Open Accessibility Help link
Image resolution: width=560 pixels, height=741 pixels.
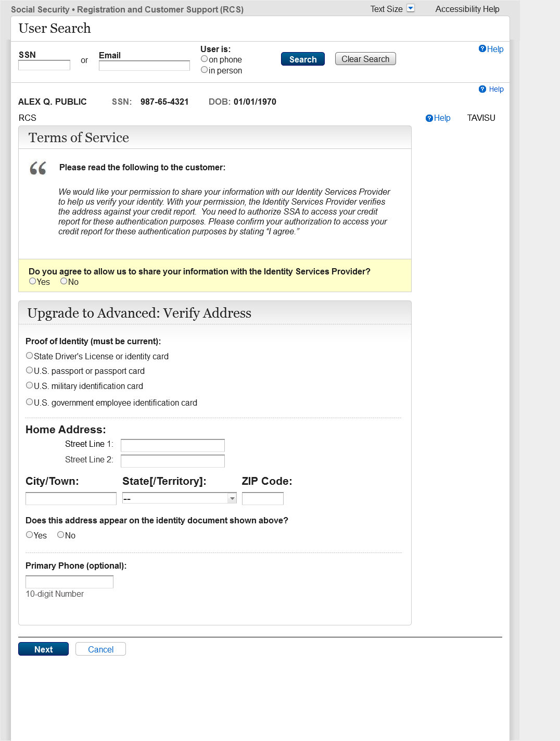(467, 9)
